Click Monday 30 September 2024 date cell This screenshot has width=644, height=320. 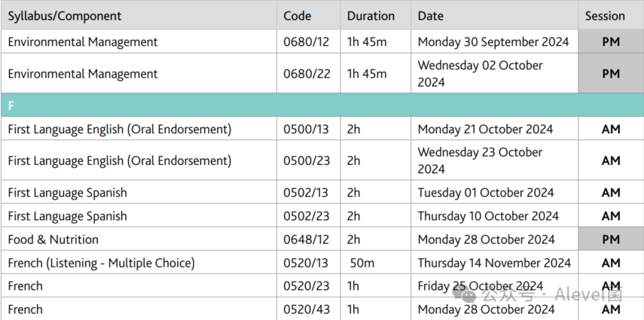pyautogui.click(x=494, y=41)
